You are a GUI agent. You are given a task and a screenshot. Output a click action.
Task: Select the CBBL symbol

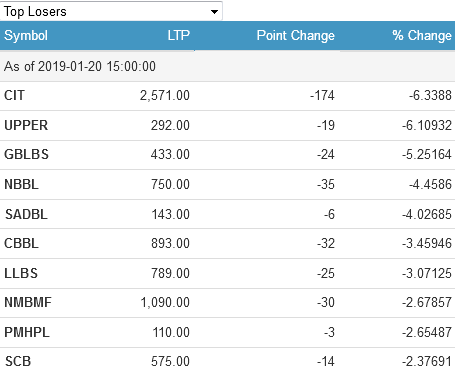(21, 243)
